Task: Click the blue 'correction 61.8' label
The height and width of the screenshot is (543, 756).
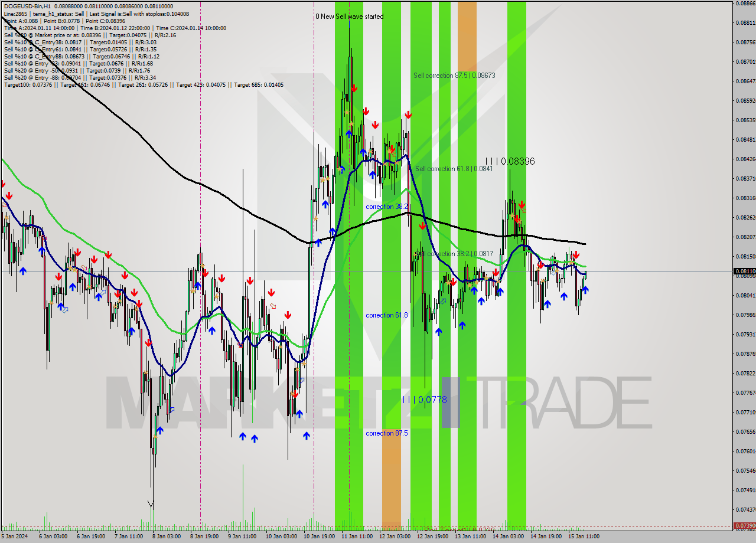Action: [386, 315]
